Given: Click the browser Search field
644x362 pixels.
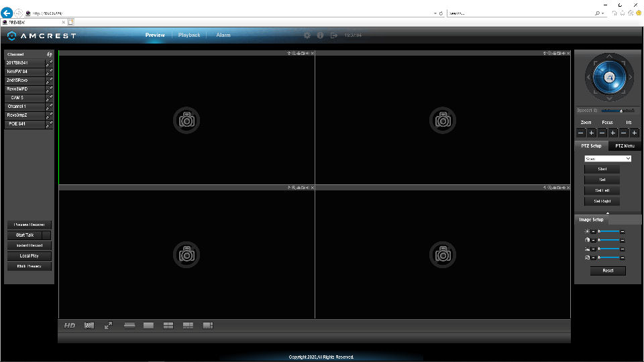Looking at the screenshot, I should [x=521, y=13].
